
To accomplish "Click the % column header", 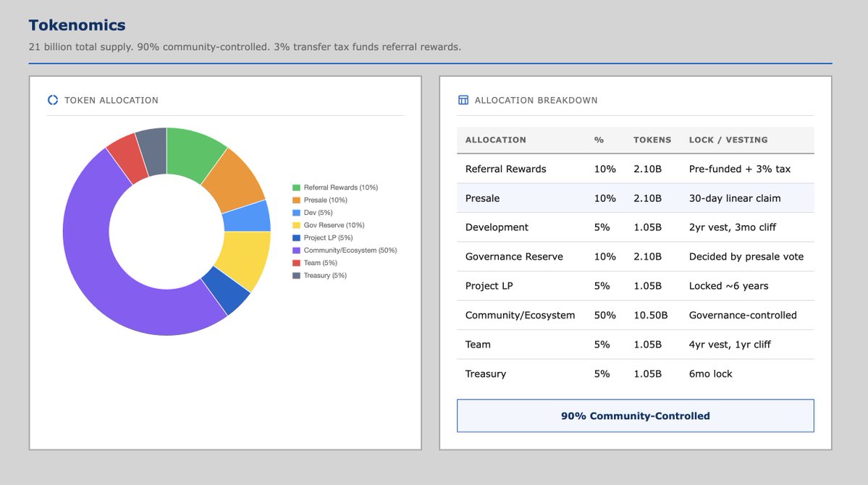I will coord(599,140).
